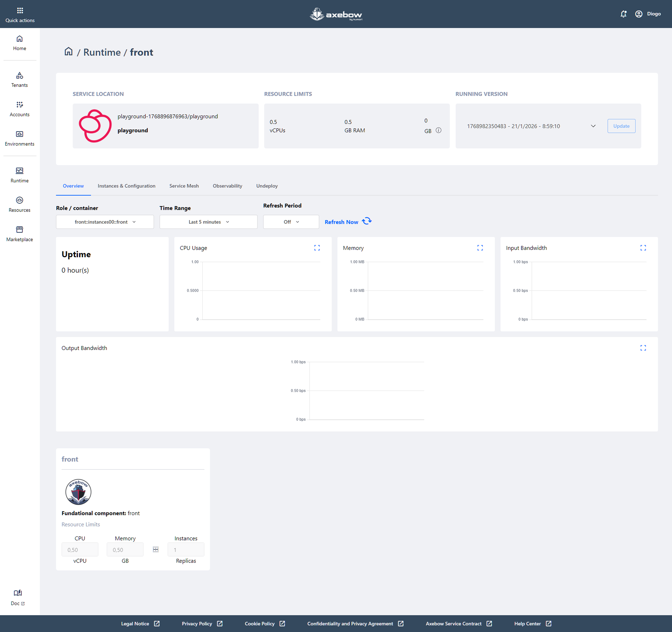Click the notifications bell icon

click(623, 14)
